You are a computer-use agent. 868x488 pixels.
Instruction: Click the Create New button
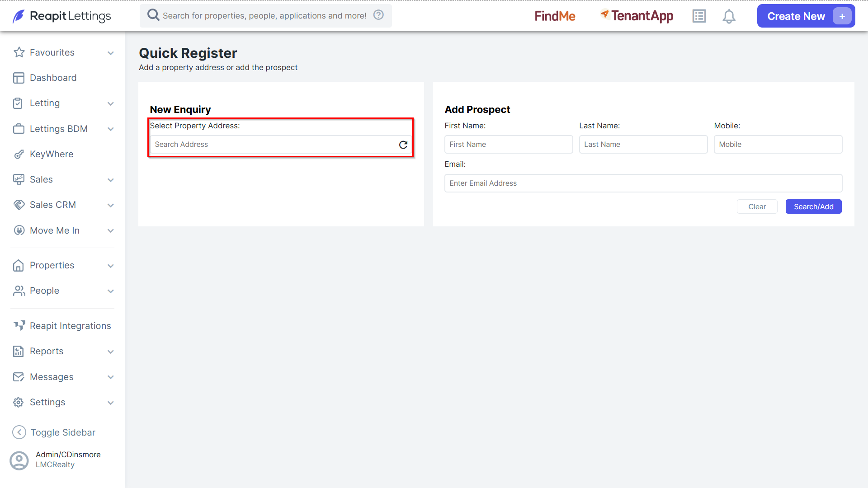pos(806,16)
